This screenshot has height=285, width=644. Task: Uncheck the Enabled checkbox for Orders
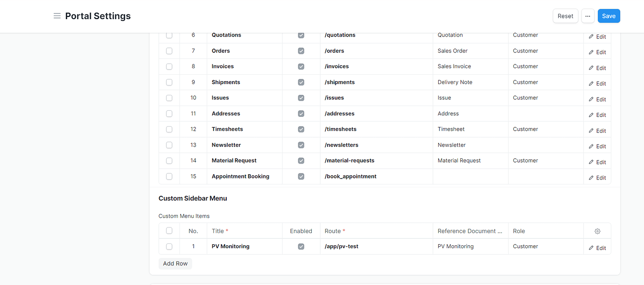(301, 50)
